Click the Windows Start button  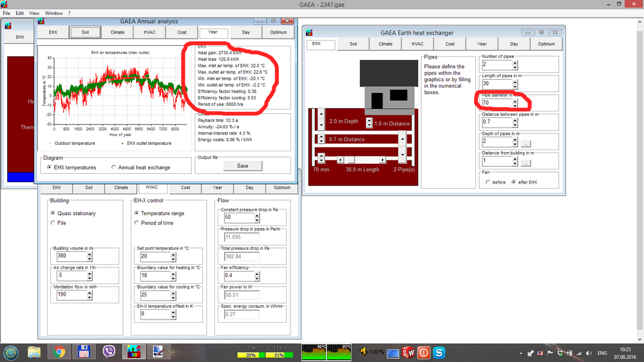pos(11,352)
